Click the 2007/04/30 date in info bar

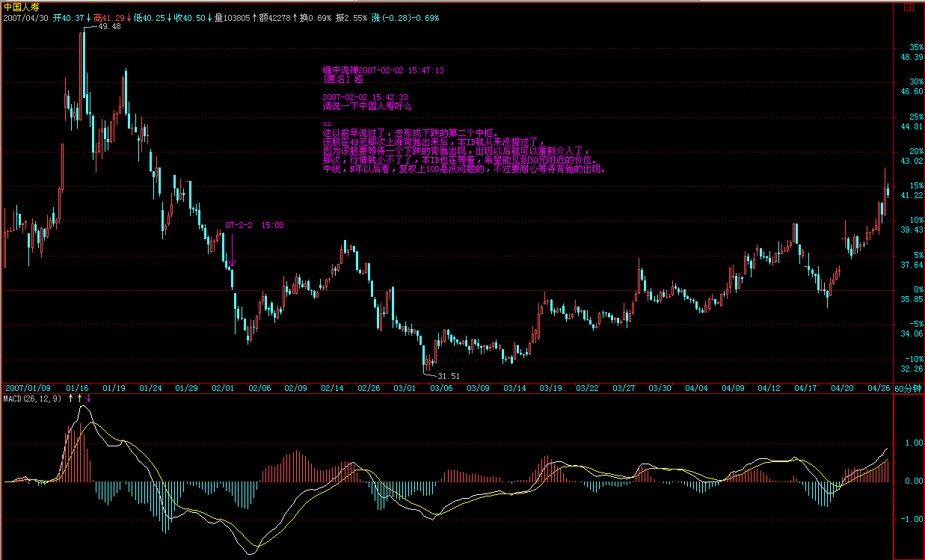pyautogui.click(x=25, y=17)
